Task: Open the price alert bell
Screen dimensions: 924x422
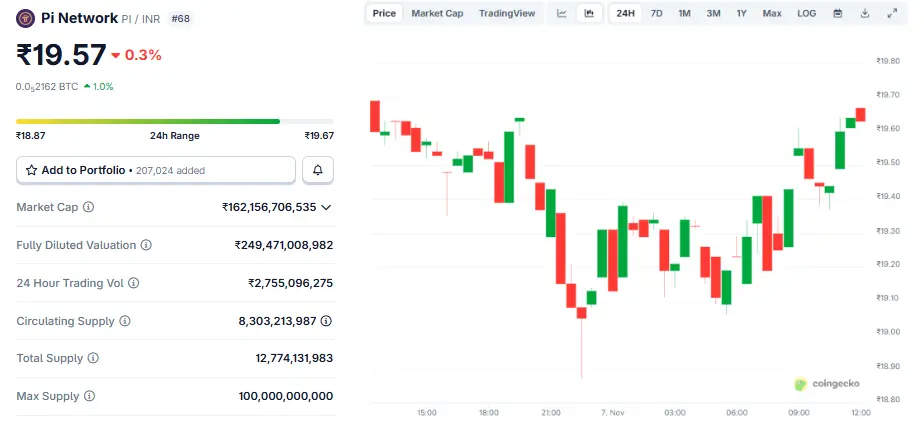Action: (318, 170)
